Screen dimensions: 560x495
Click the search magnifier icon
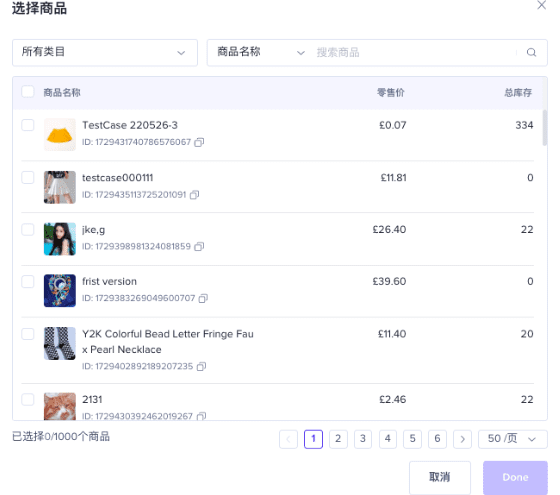pos(531,52)
